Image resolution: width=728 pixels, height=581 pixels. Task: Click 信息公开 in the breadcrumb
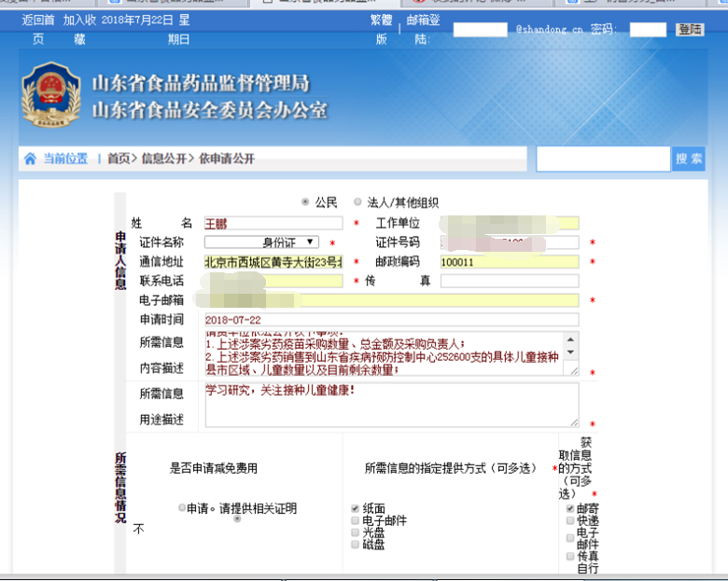pos(163,159)
